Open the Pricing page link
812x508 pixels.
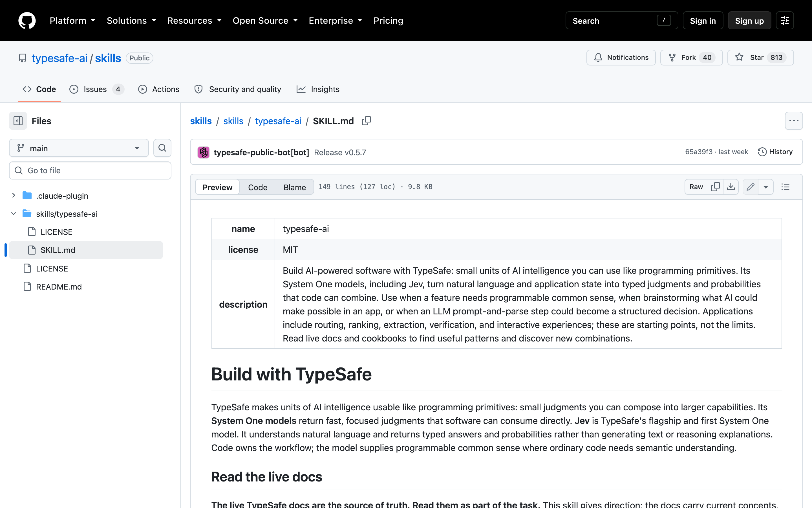pos(388,21)
